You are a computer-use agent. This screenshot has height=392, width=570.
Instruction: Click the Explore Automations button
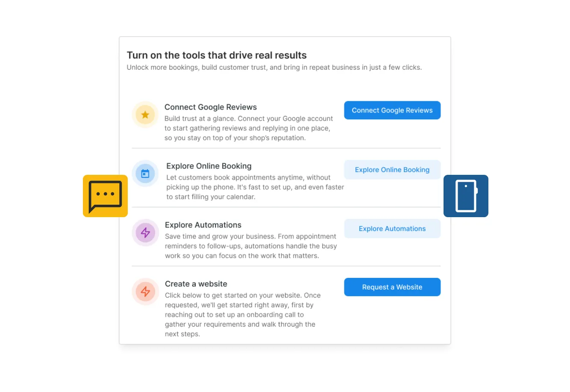click(x=392, y=229)
